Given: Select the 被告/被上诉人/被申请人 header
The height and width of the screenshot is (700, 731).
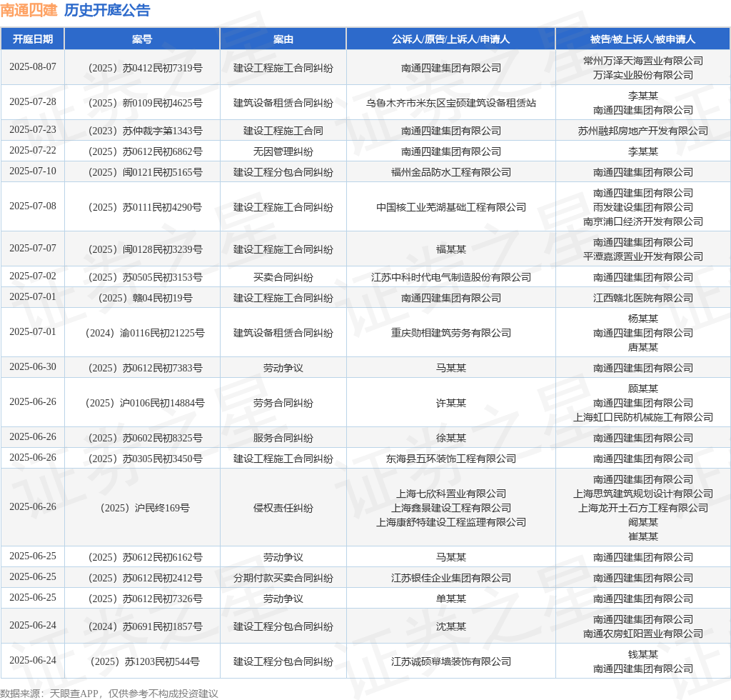Looking at the screenshot, I should (643, 39).
